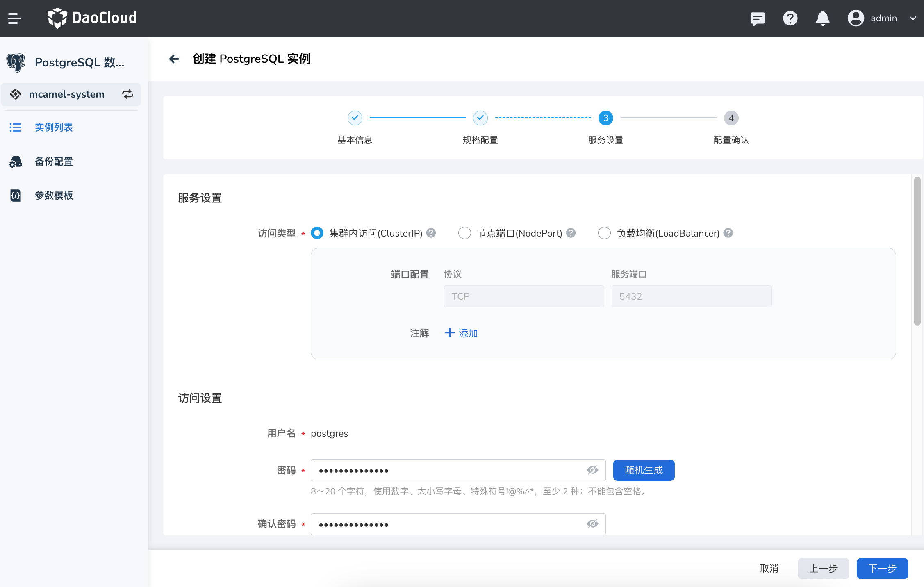Viewport: 924px width, 587px height.
Task: Open the help question mark icon
Action: (790, 18)
